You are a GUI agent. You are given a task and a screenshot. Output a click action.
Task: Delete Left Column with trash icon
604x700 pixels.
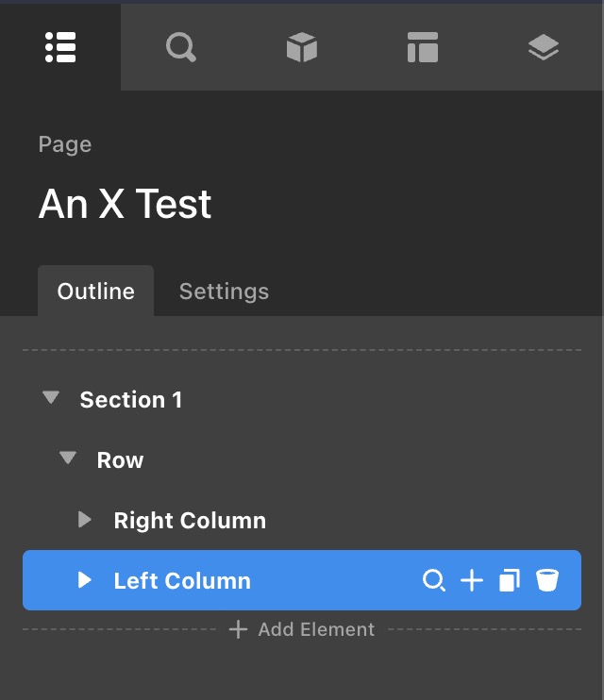547,580
